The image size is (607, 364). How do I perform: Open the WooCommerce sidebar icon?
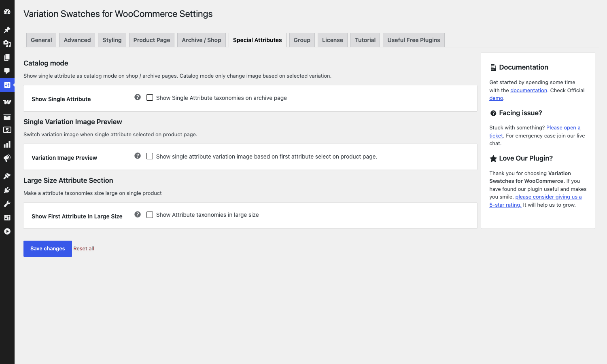click(x=7, y=102)
